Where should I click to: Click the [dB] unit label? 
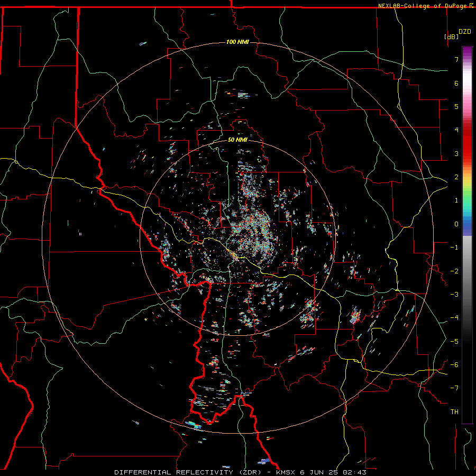(x=452, y=36)
